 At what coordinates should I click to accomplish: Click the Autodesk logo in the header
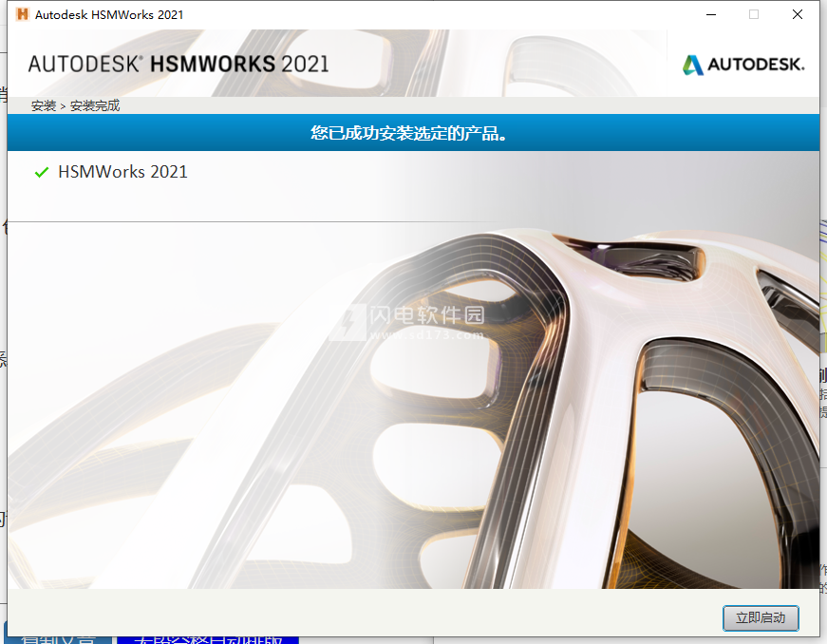click(x=742, y=65)
